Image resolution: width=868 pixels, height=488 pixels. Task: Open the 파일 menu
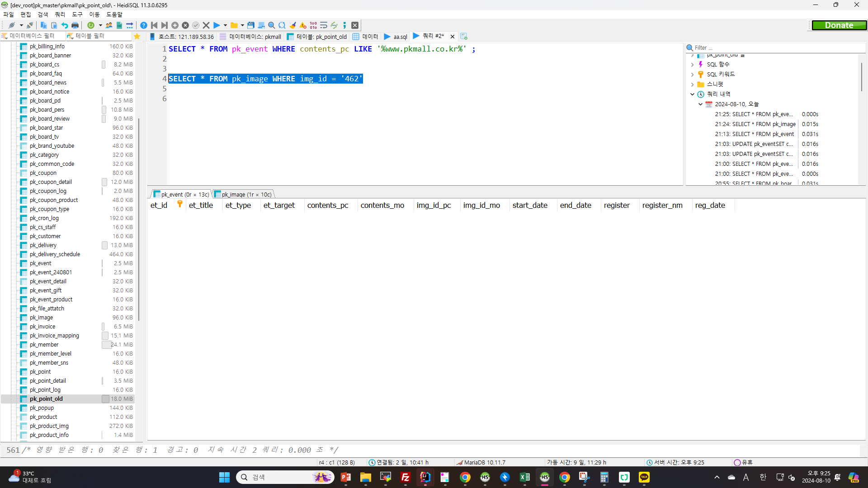9,14
